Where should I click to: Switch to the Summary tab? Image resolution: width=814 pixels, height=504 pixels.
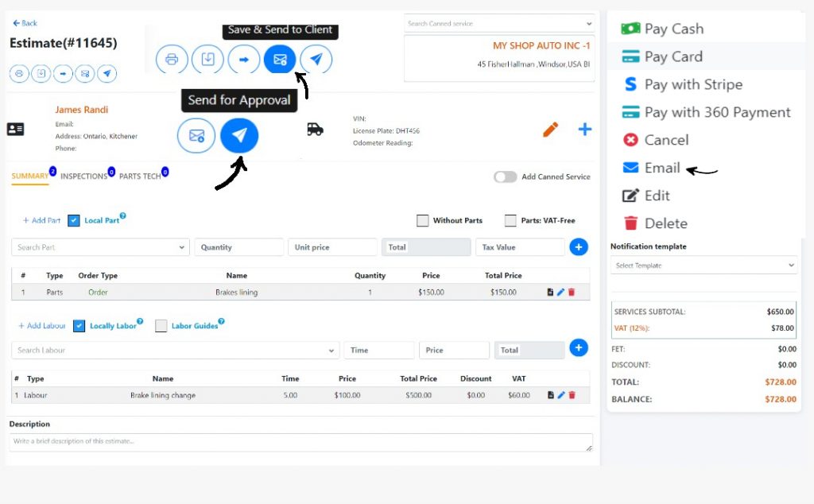click(x=29, y=176)
